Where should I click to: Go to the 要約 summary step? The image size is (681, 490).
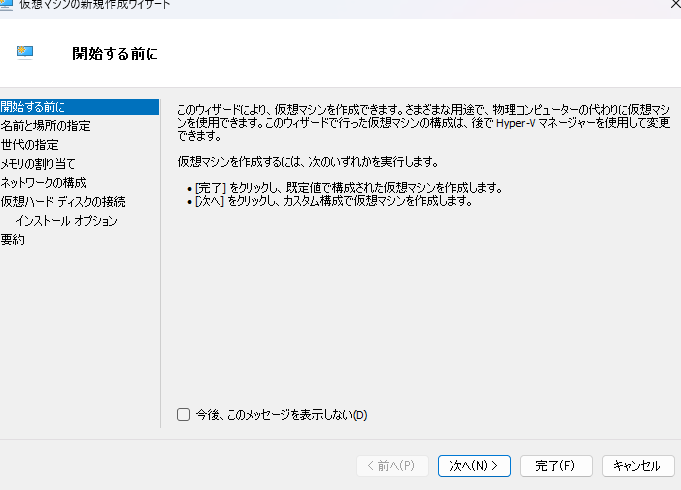[x=13, y=239]
